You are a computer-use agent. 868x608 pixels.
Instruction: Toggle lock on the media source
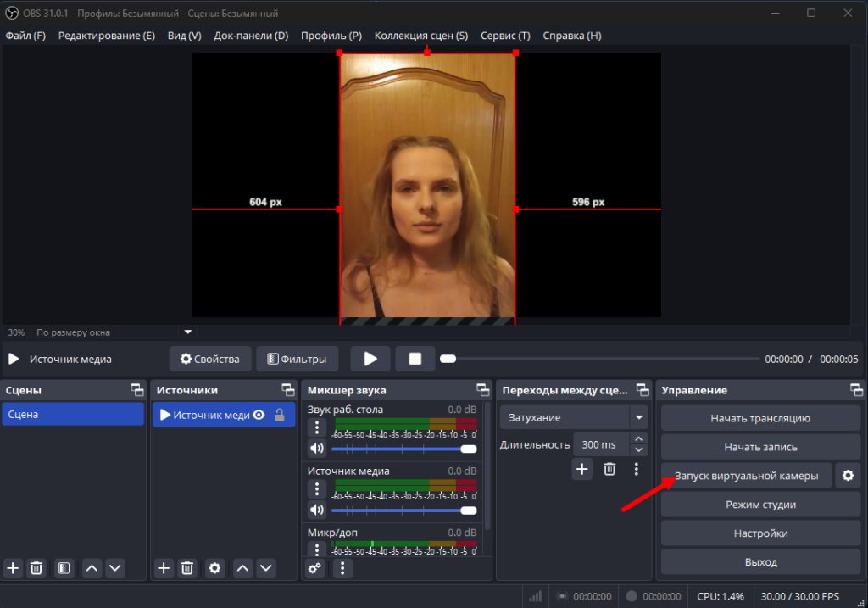pyautogui.click(x=279, y=416)
